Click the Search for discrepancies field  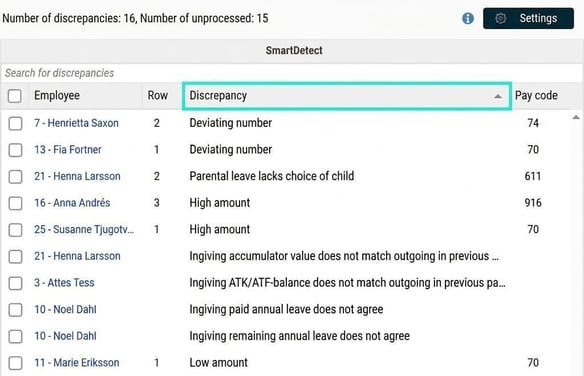(x=292, y=73)
